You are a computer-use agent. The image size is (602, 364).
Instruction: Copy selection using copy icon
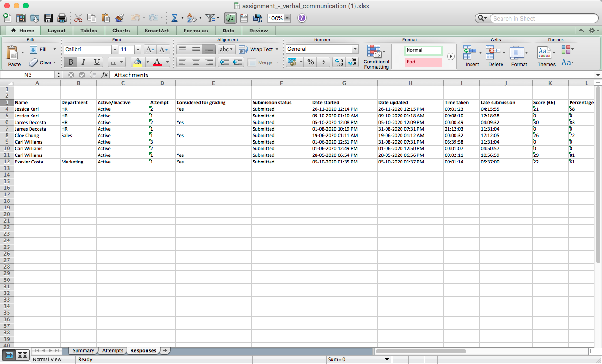point(92,18)
